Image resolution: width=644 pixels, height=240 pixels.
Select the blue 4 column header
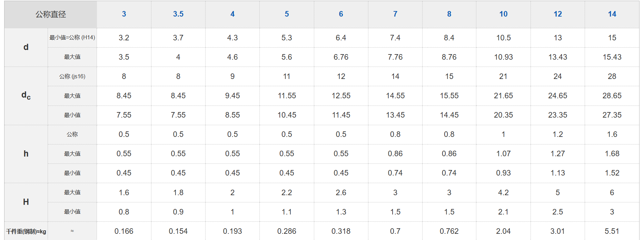pos(232,14)
